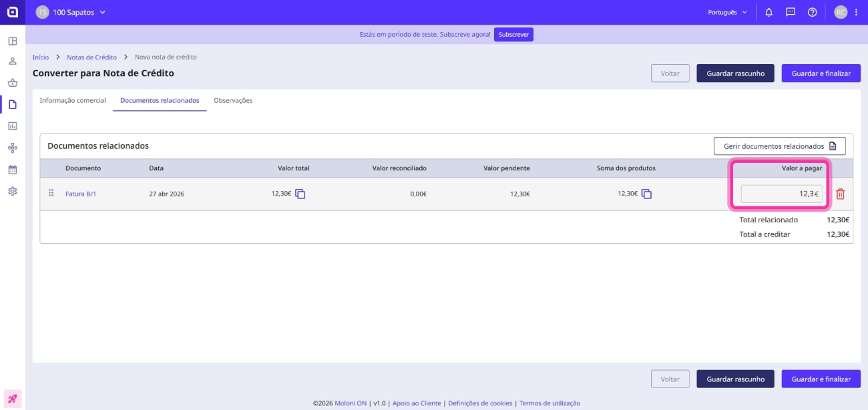The image size is (868, 410).
Task: Open the reports chart sidebar icon
Action: pyautogui.click(x=12, y=126)
